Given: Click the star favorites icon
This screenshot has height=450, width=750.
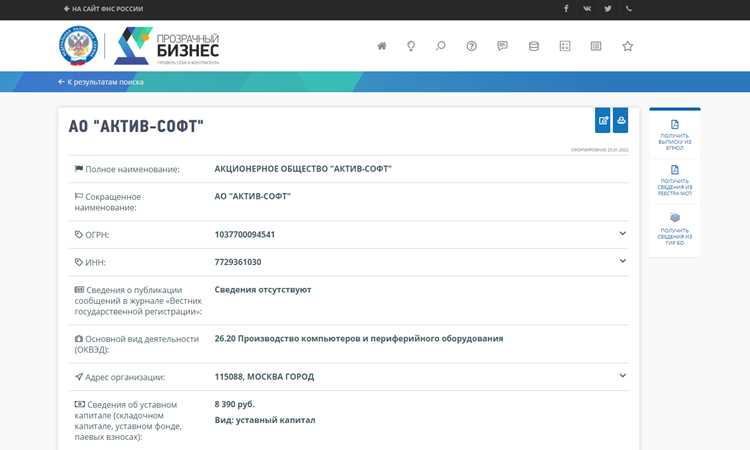Looking at the screenshot, I should [628, 46].
